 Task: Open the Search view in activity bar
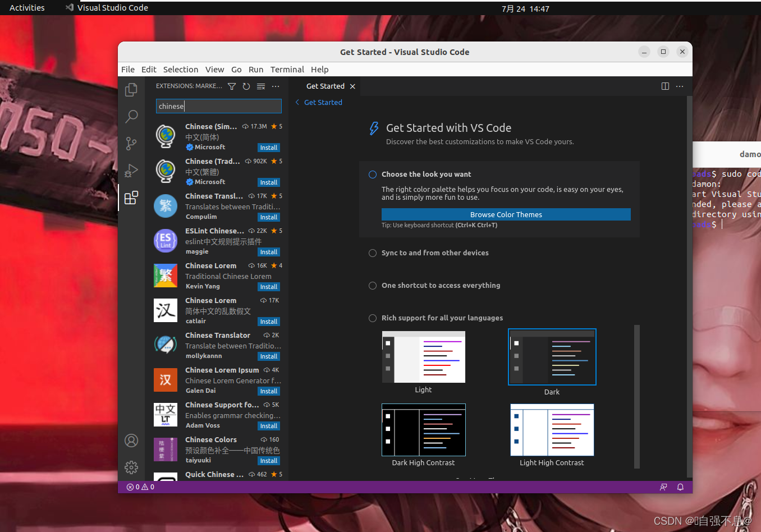[131, 117]
